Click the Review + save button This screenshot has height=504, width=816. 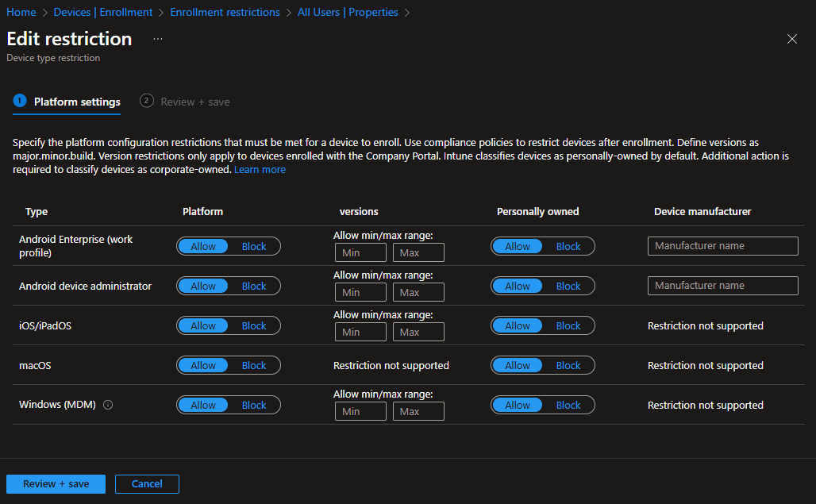[x=56, y=484]
